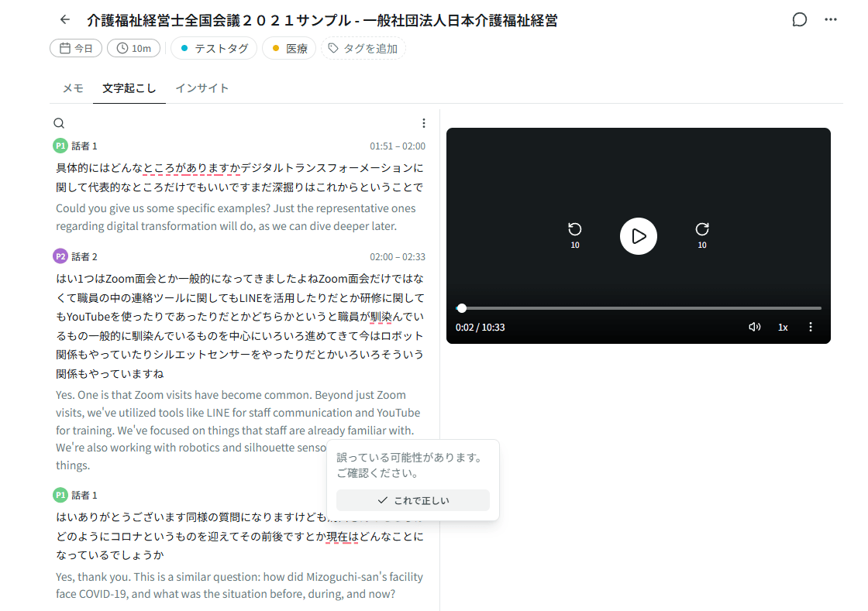Change playback speed 1x
The width and height of the screenshot is (868, 611).
[783, 328]
